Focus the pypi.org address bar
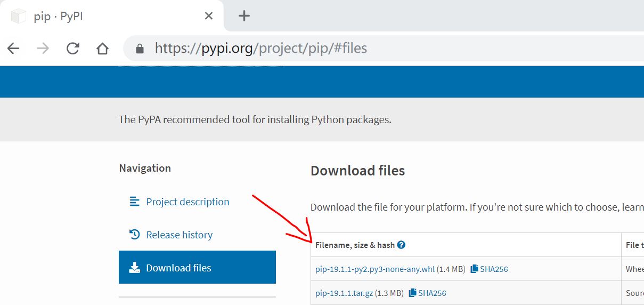This screenshot has width=644, height=305. (320, 49)
